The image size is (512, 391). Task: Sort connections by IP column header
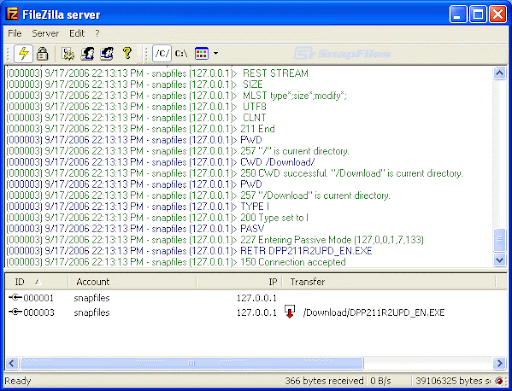240,282
